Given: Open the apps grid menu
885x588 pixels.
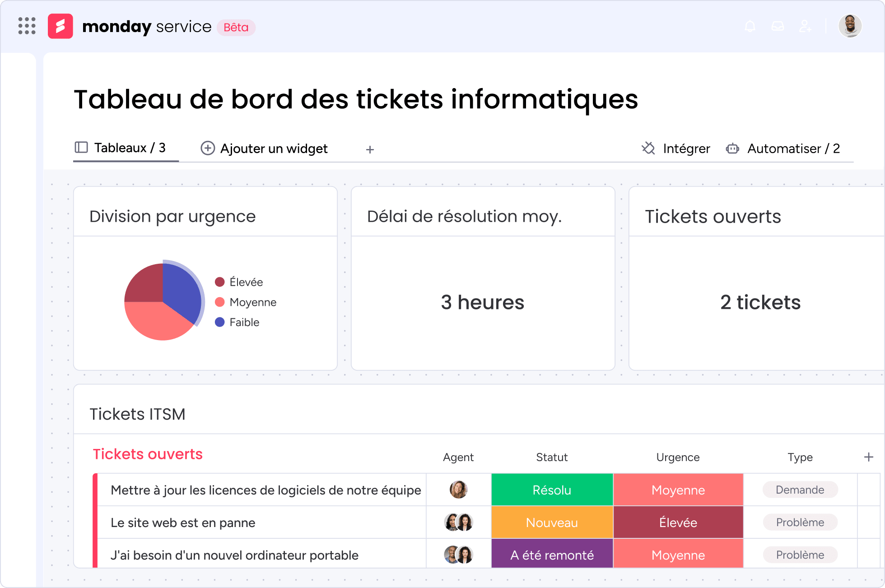Looking at the screenshot, I should point(27,26).
